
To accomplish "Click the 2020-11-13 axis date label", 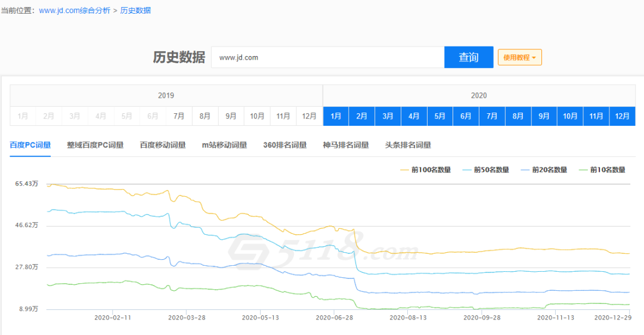I will point(556,318).
